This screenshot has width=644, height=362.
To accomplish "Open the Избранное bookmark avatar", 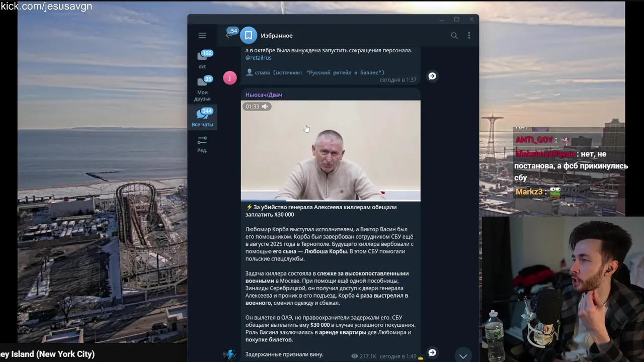I will (x=249, y=36).
